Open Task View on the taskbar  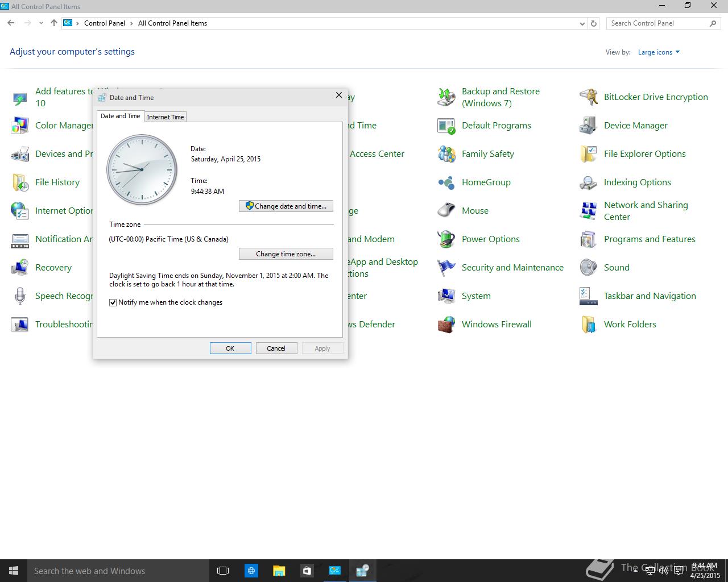pyautogui.click(x=223, y=571)
